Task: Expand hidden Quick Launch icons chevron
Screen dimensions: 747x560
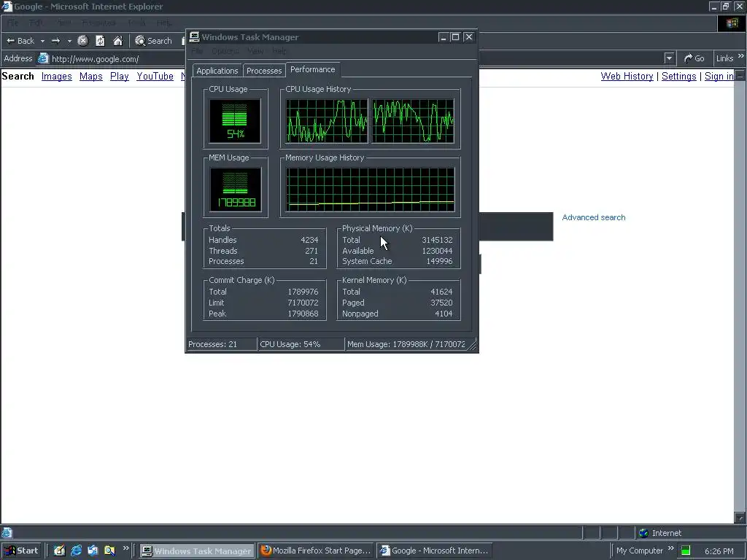Action: coord(125,548)
